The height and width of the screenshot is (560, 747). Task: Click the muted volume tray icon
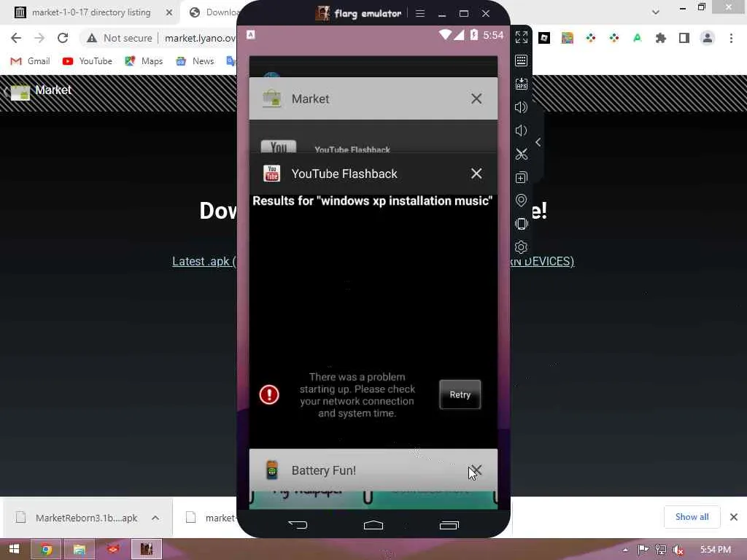click(x=678, y=550)
